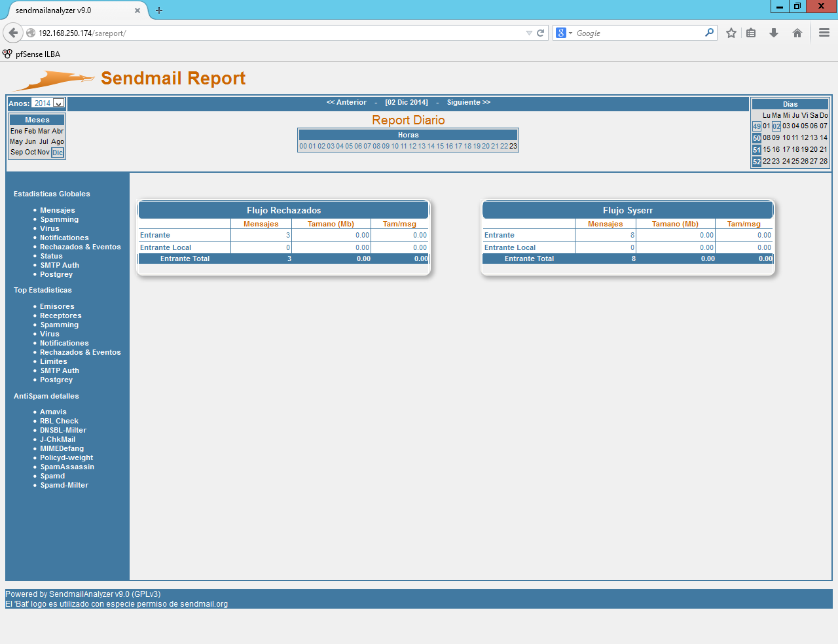The image size is (838, 644).
Task: Open the SpamAssassin details
Action: pos(67,467)
